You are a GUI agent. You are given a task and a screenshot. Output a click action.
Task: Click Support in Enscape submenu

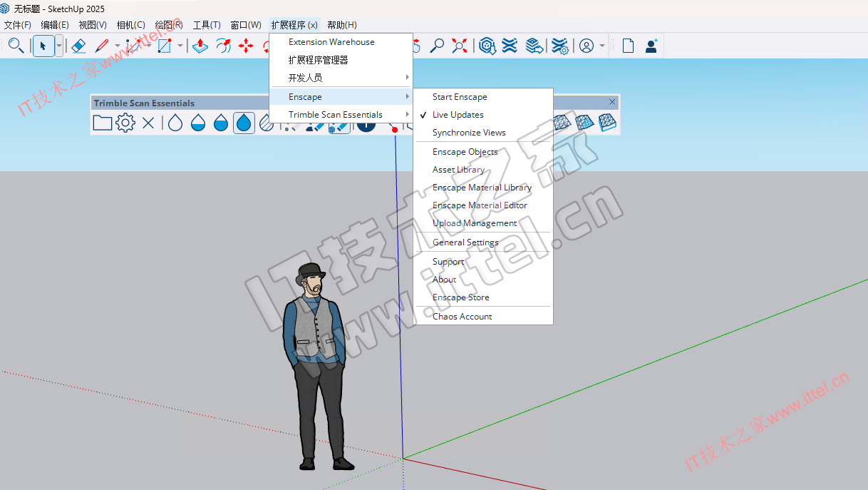click(x=484, y=262)
